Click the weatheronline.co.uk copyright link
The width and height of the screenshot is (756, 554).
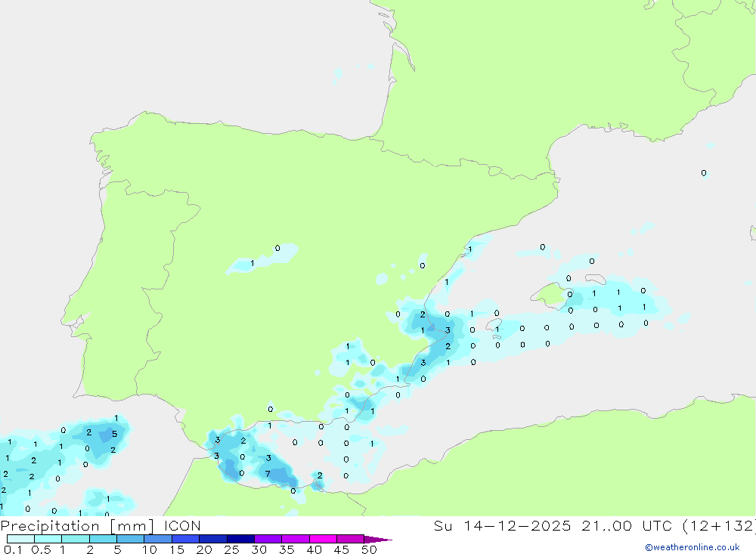click(692, 547)
